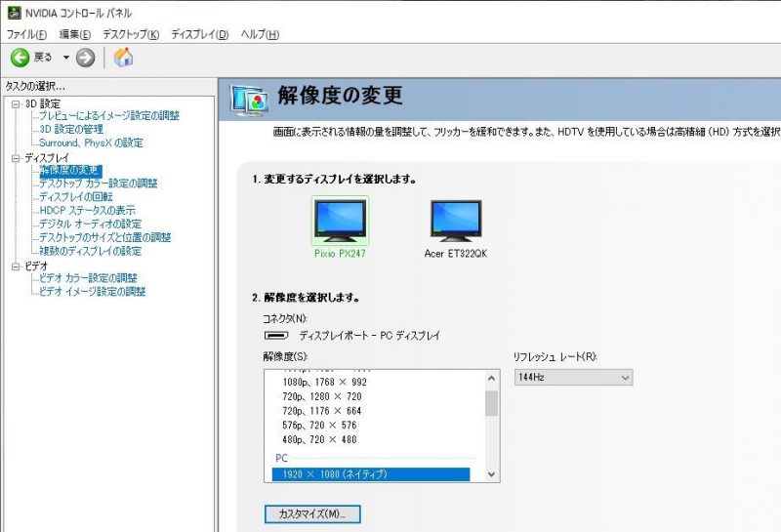Open the back history dropdown arrow
Viewport: 781px width, 532px height.
[65, 58]
